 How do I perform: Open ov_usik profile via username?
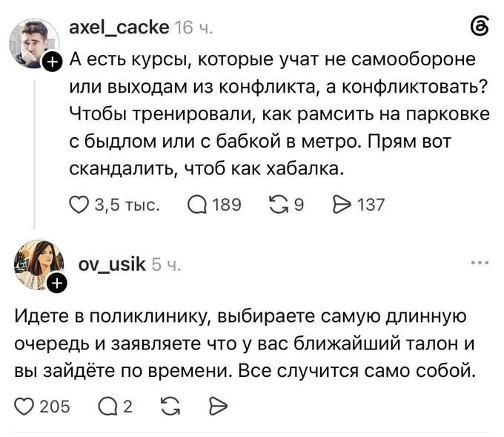click(112, 265)
